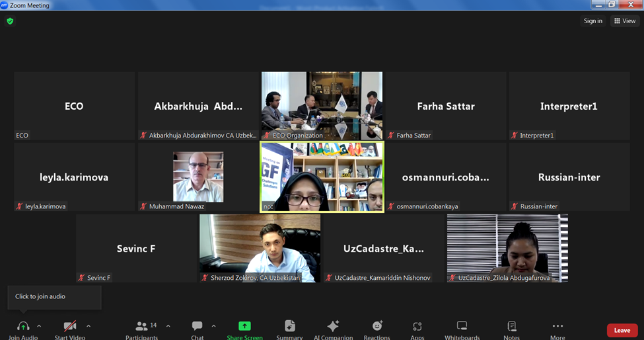
Task: Click the Join Audio headphone icon
Action: pyautogui.click(x=23, y=326)
